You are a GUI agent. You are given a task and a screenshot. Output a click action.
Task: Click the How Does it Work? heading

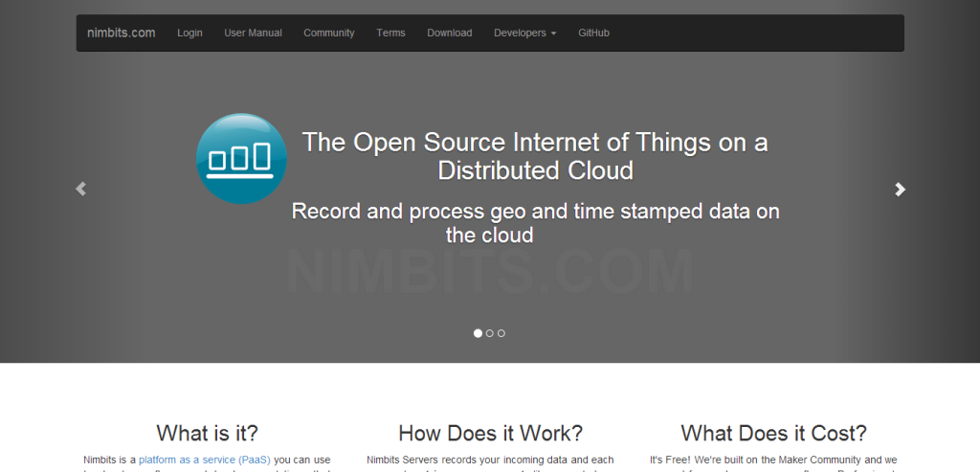[x=490, y=433]
